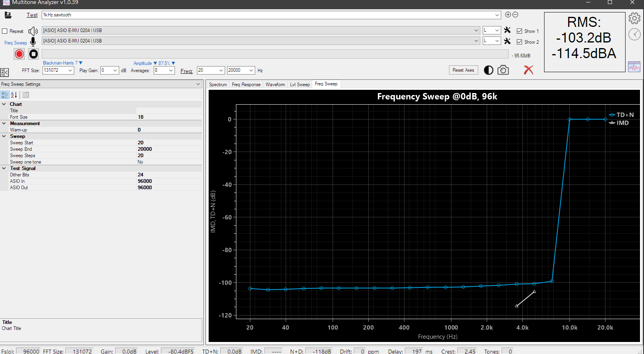The height and width of the screenshot is (354, 644).
Task: Click the Sweep End property row
Action: click(x=101, y=149)
